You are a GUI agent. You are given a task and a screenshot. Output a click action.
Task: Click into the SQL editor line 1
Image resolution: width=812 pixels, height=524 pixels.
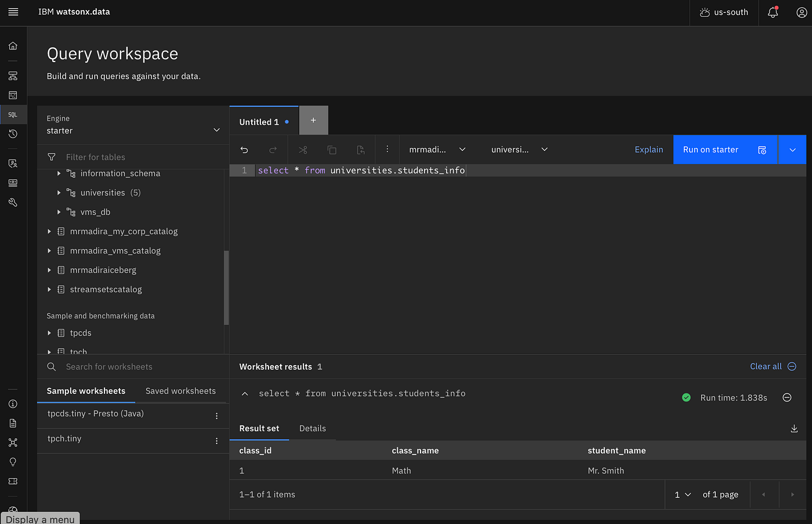pyautogui.click(x=531, y=170)
